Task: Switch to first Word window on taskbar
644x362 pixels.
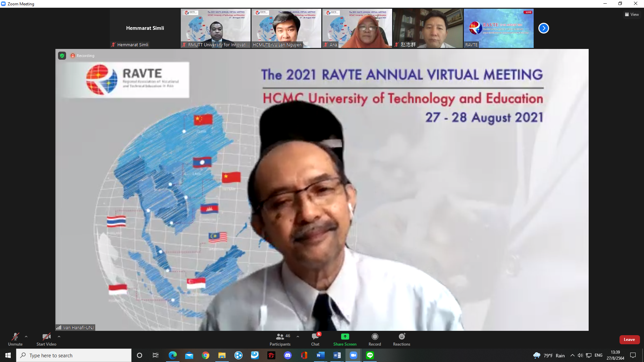Action: (x=321, y=355)
